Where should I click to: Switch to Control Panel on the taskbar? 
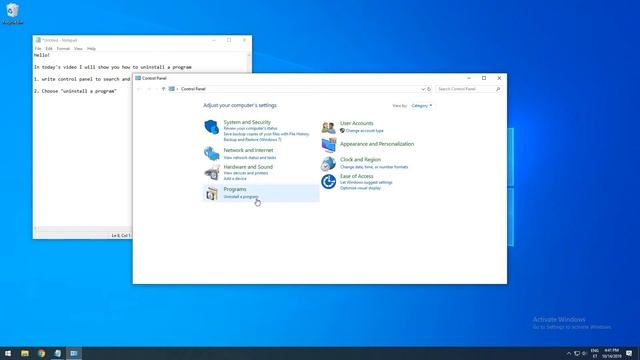pyautogui.click(x=74, y=353)
